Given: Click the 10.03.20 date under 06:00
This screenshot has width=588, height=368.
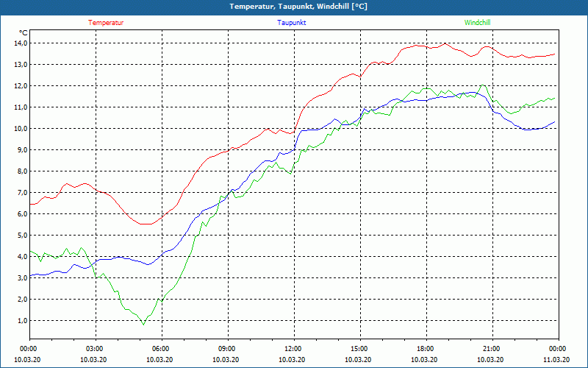Looking at the screenshot, I should tap(159, 360).
